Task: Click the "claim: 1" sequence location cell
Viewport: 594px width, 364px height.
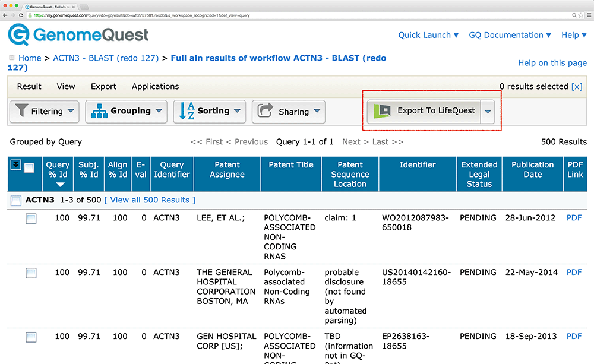Action: pyautogui.click(x=340, y=218)
